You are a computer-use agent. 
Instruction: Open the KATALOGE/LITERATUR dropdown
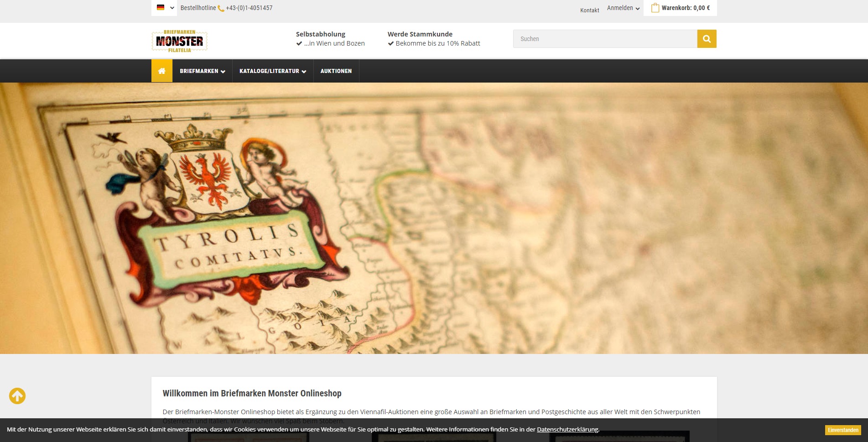pos(272,71)
